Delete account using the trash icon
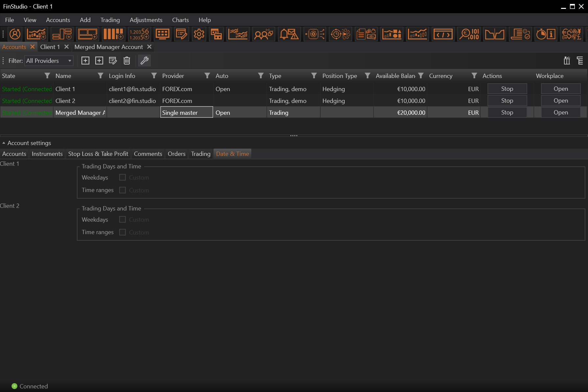The image size is (588, 392). coord(127,61)
